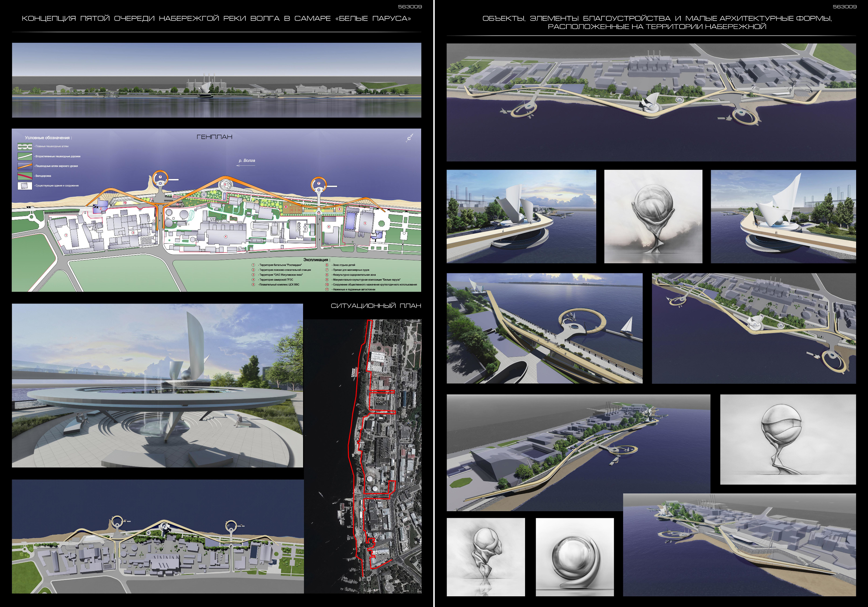Click the main pedestrian alleys legend symbol

point(25,146)
